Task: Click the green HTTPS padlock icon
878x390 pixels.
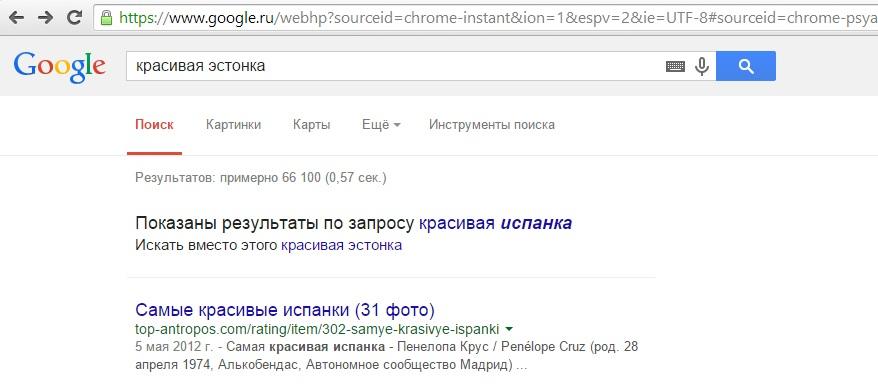Action: (x=106, y=18)
